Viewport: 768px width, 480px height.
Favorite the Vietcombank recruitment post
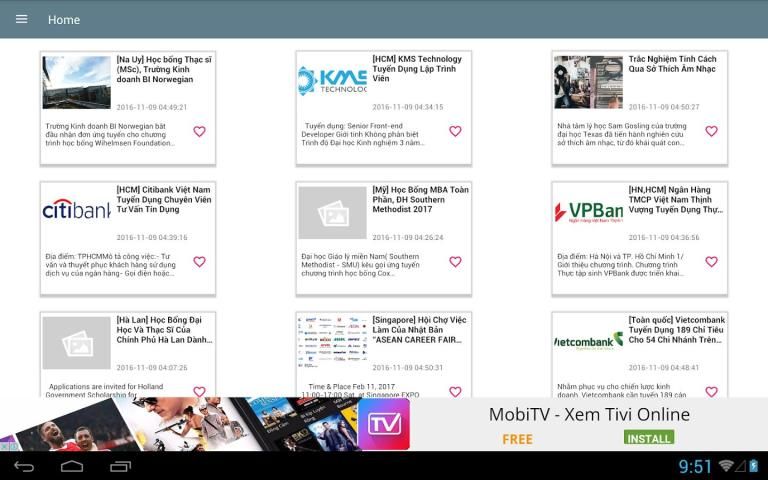point(711,391)
